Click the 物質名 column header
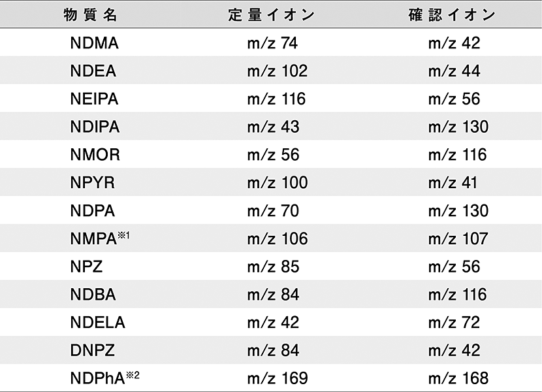This screenshot has height=392, width=542. tap(91, 15)
